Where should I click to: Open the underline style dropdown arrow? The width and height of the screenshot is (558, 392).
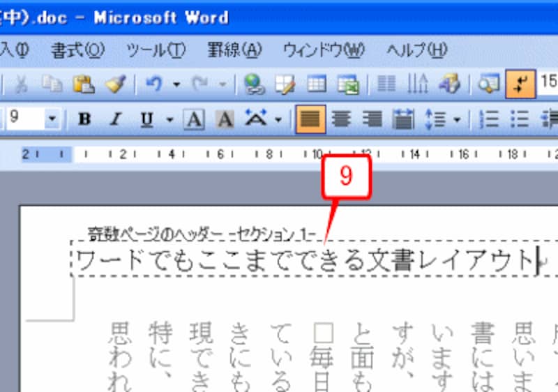[x=169, y=119]
